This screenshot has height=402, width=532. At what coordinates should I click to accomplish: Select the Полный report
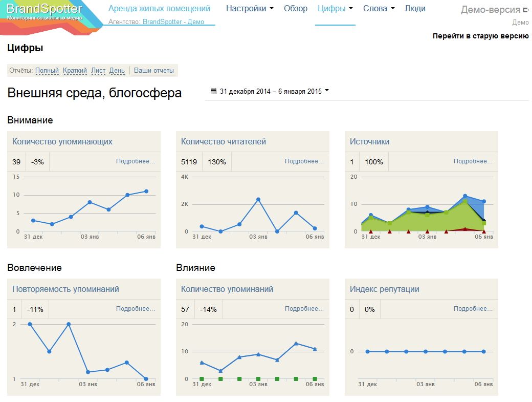tap(47, 70)
